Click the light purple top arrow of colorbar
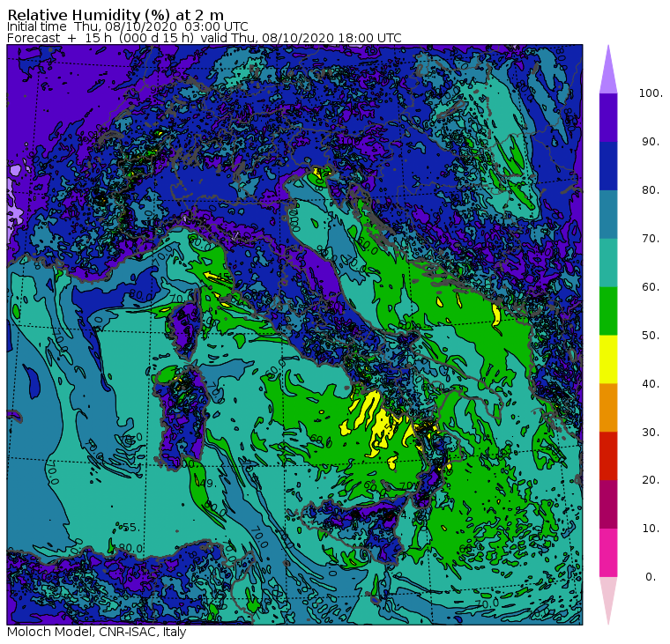The width and height of the screenshot is (670, 644). point(608,72)
